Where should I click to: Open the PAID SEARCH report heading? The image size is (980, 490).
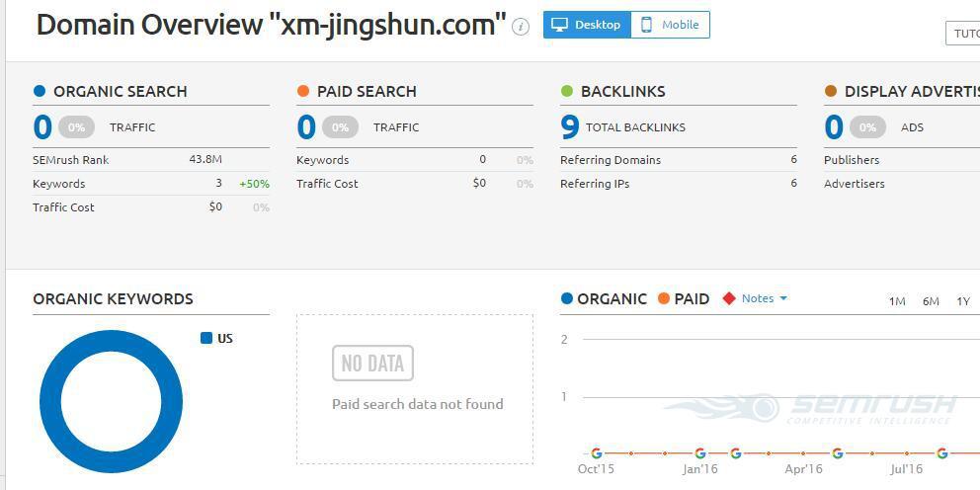367,91
